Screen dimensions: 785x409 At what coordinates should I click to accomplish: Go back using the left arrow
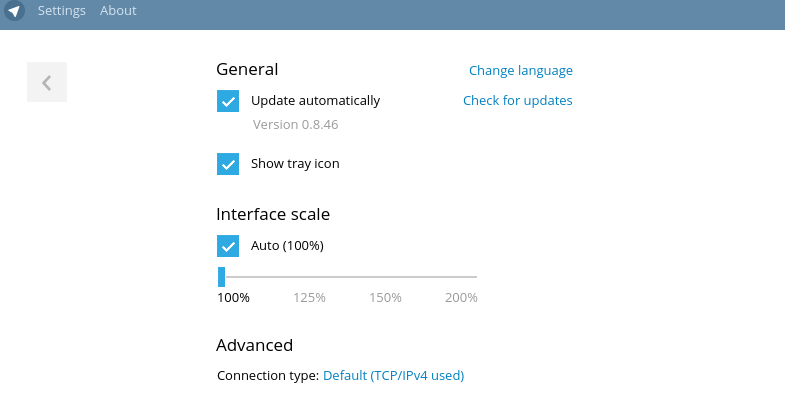[47, 82]
